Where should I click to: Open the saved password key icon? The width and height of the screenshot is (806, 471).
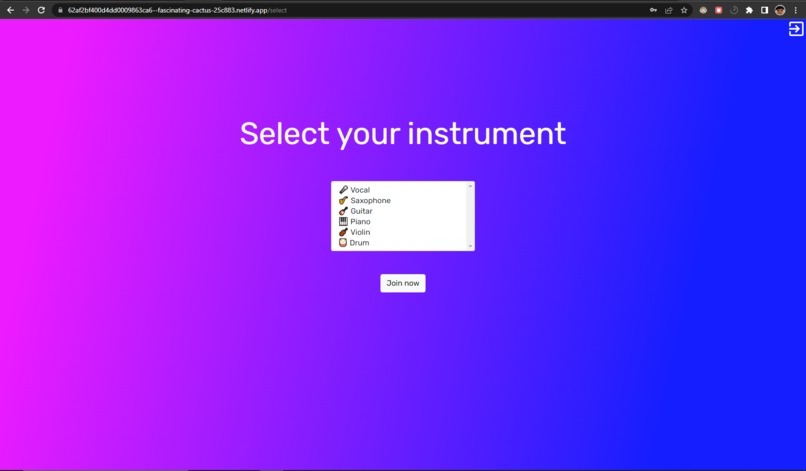pyautogui.click(x=653, y=10)
